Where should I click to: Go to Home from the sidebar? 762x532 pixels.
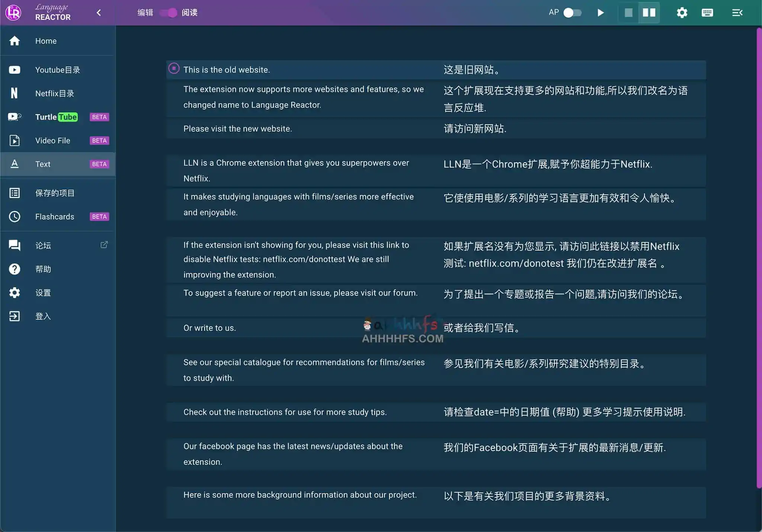(x=46, y=41)
